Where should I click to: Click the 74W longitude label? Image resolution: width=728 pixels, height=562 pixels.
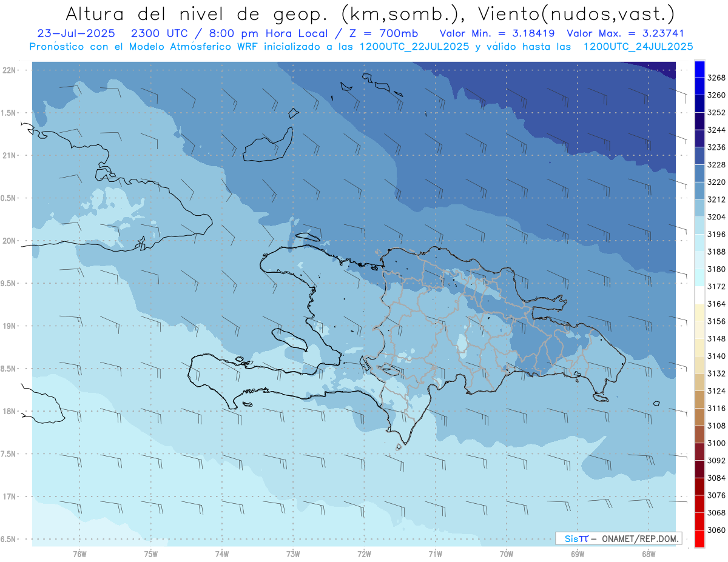point(222,554)
